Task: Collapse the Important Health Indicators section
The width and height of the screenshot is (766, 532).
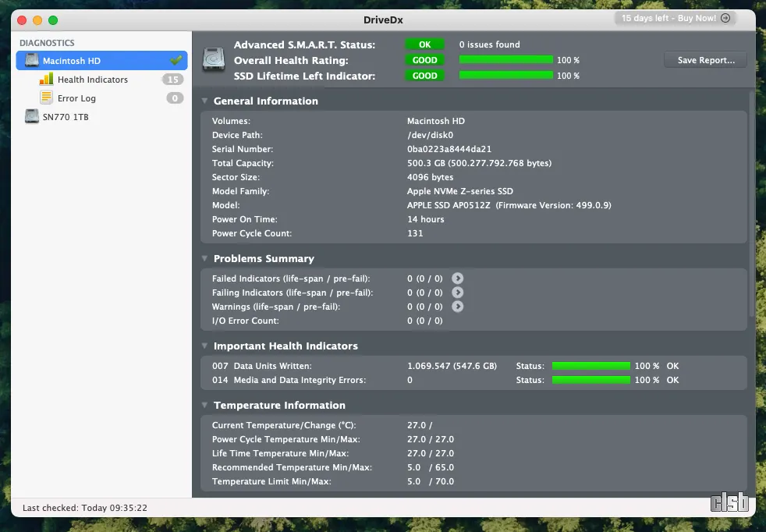Action: [x=204, y=346]
